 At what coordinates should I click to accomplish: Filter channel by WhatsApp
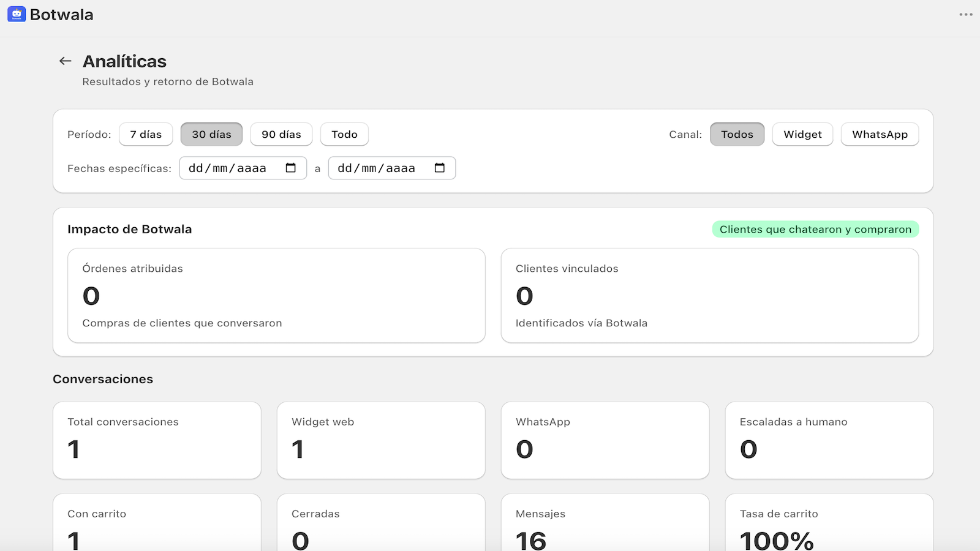click(x=880, y=134)
